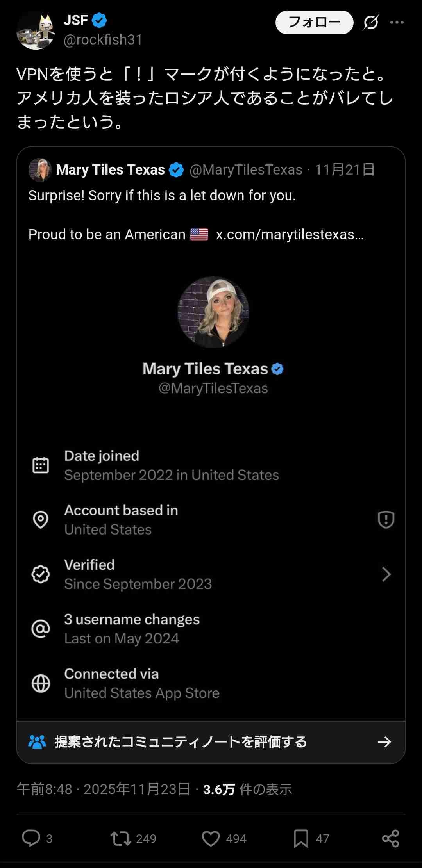Screen dimensions: 422x868
Task: Open the proposed community note rating banner
Action: [211, 742]
